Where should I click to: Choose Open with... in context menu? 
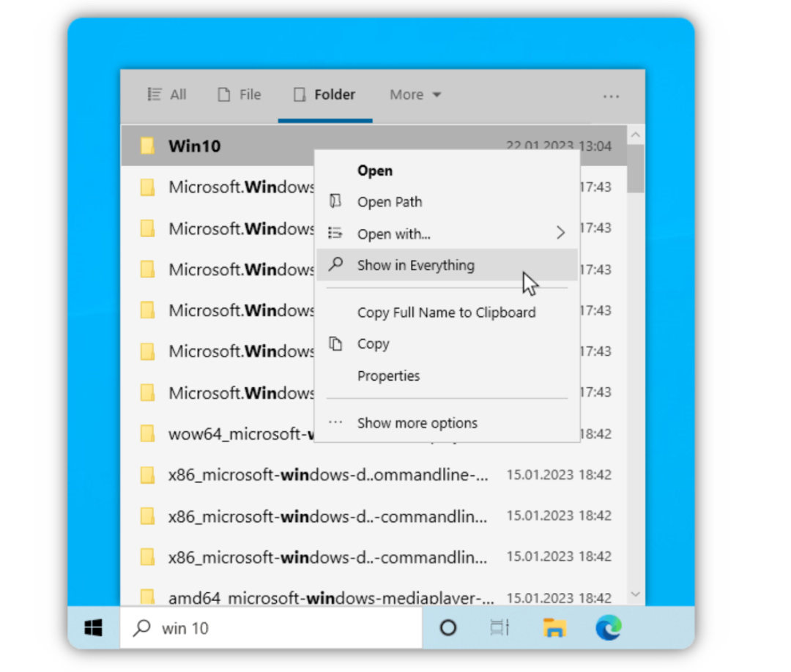pyautogui.click(x=447, y=234)
